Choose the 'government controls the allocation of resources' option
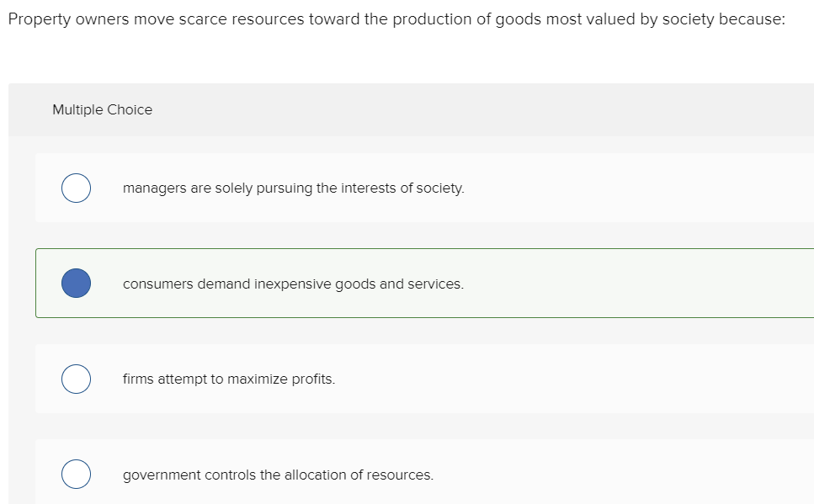Screen dimensions: 814x504 [76, 474]
